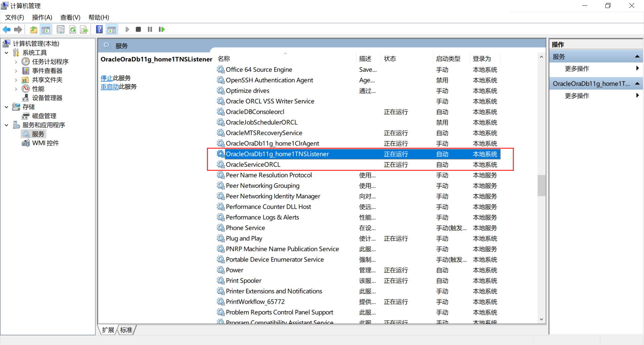Switch to the 扩展 tab
Image resolution: width=644 pixels, height=345 pixels.
pos(108,330)
